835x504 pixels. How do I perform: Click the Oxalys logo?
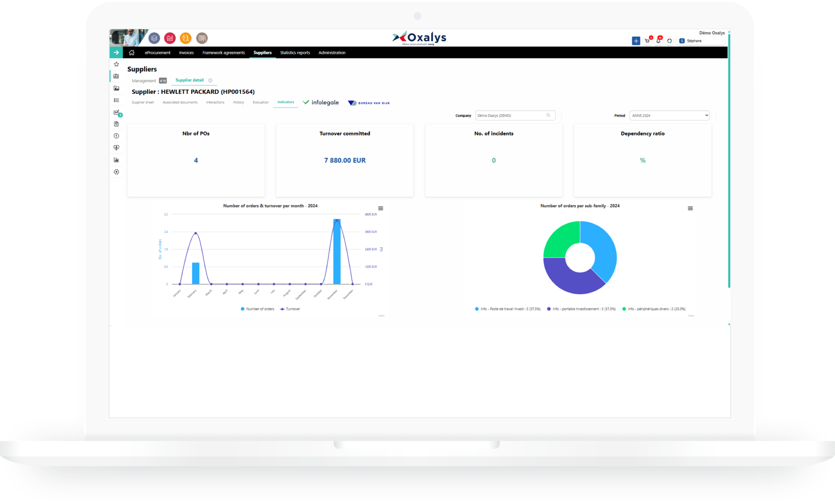point(419,38)
